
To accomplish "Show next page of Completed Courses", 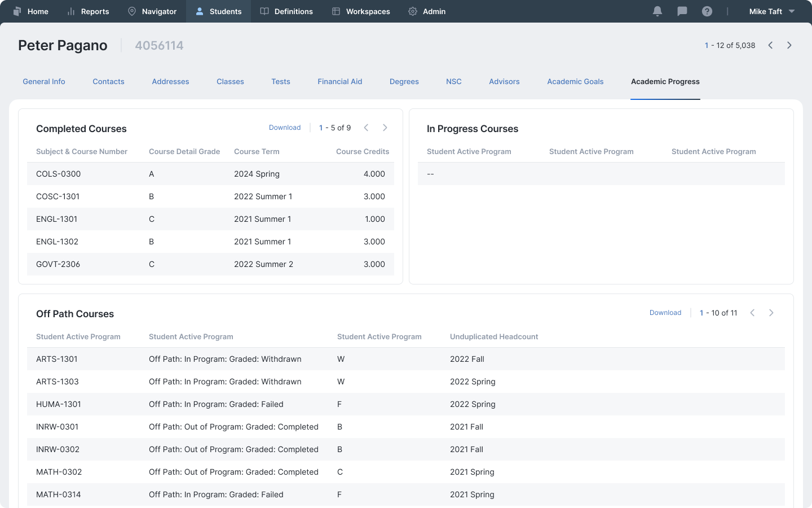I will click(385, 128).
